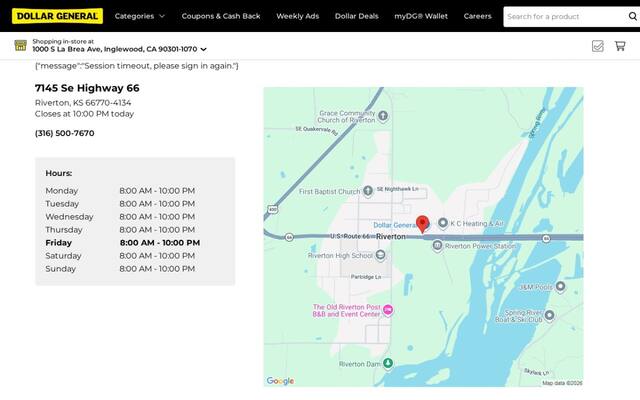Image resolution: width=640 pixels, height=400 pixels.
Task: Click the store icon beside shopping location
Action: tap(20, 45)
